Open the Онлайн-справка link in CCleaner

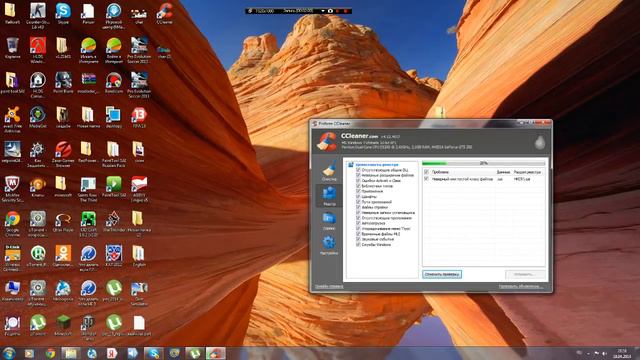[329, 287]
